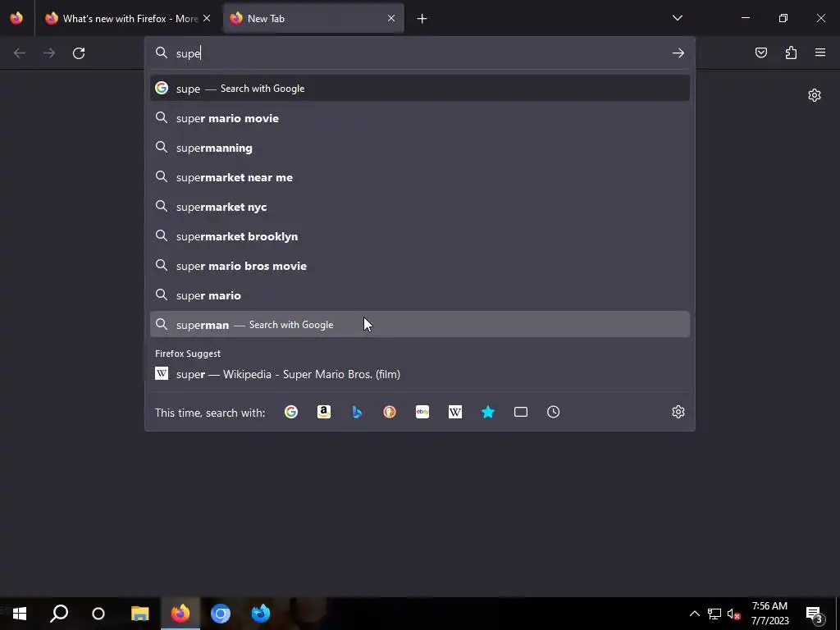
Task: Click address bar text field
Action: (421, 53)
